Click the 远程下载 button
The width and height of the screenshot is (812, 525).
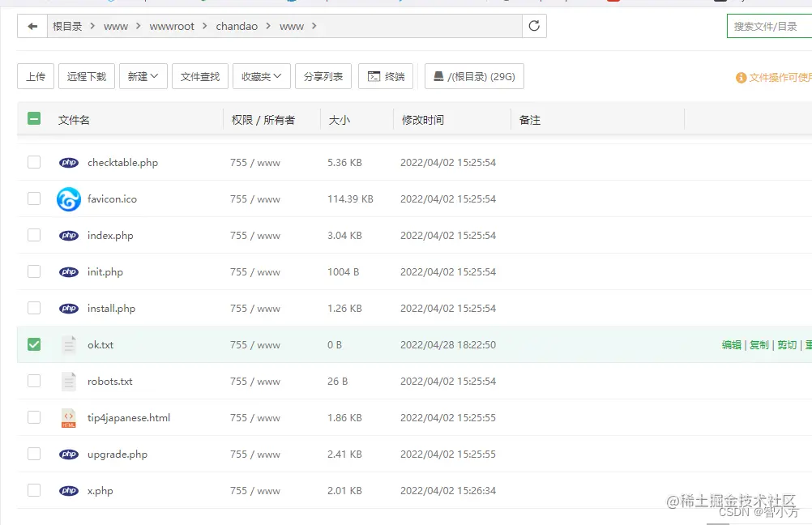click(87, 77)
